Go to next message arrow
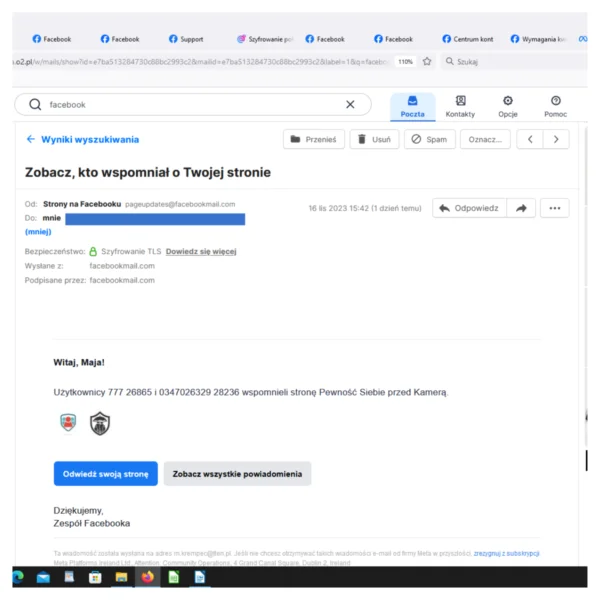Image resolution: width=600 pixels, height=600 pixels. [556, 139]
